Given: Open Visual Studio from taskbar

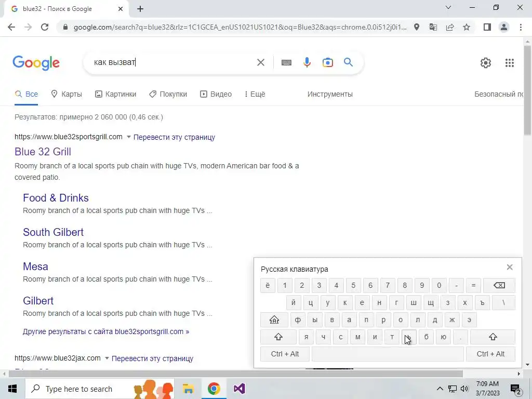Looking at the screenshot, I should [239, 389].
